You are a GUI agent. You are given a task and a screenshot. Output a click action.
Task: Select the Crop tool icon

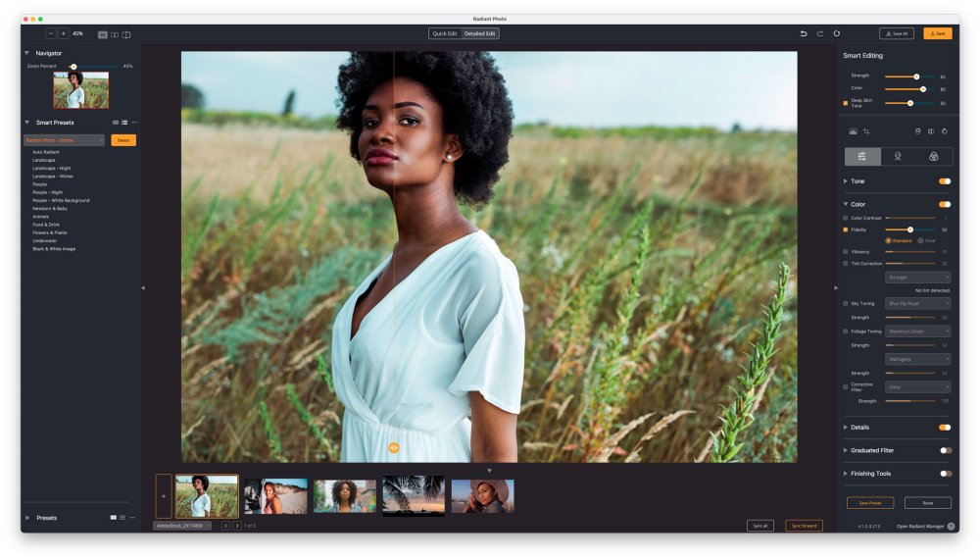pyautogui.click(x=866, y=131)
